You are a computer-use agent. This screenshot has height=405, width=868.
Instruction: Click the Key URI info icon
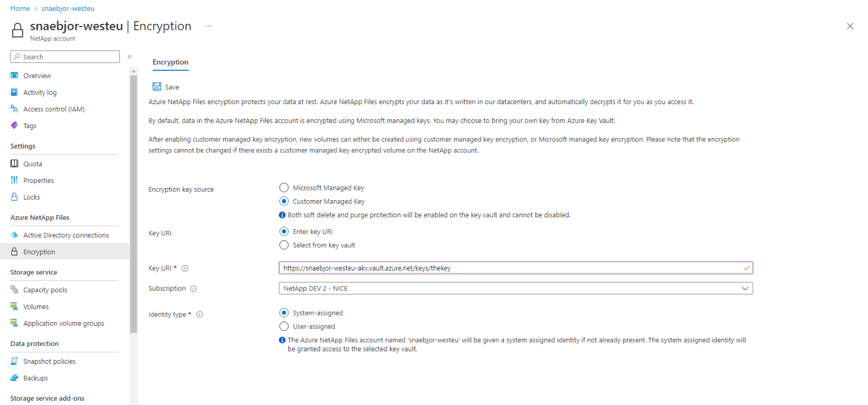[185, 268]
